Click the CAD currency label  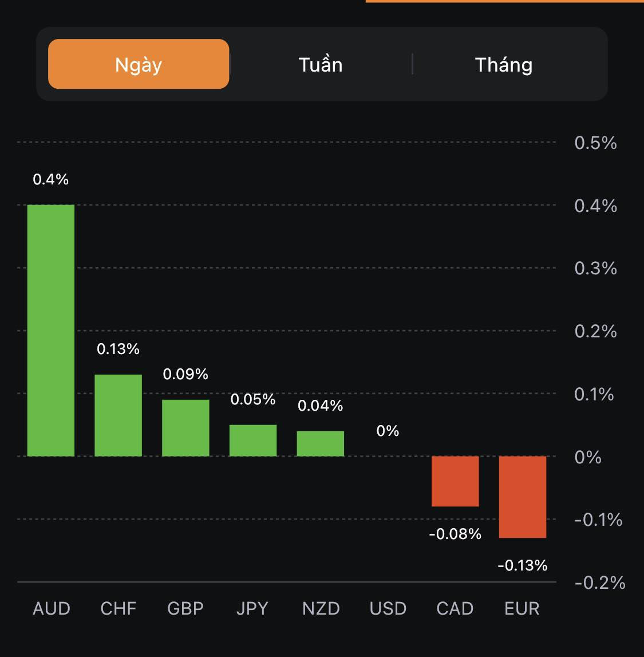tap(455, 608)
